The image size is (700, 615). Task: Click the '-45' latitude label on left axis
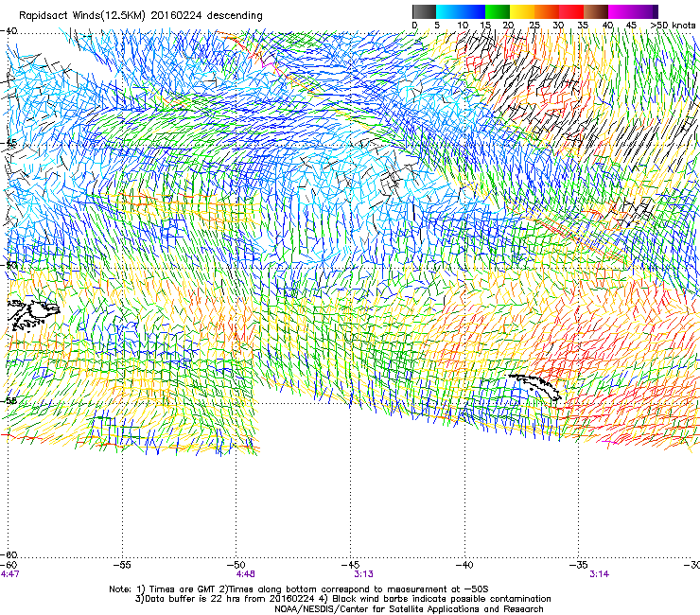pos(9,143)
